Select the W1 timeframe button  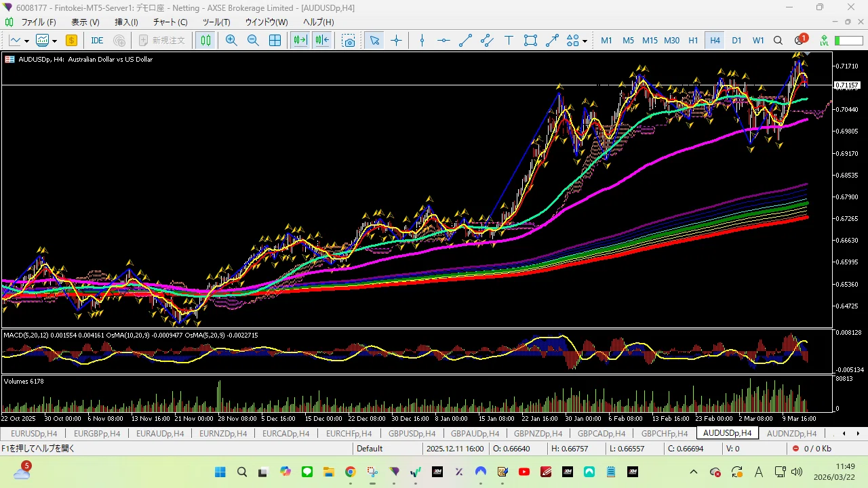coord(758,40)
